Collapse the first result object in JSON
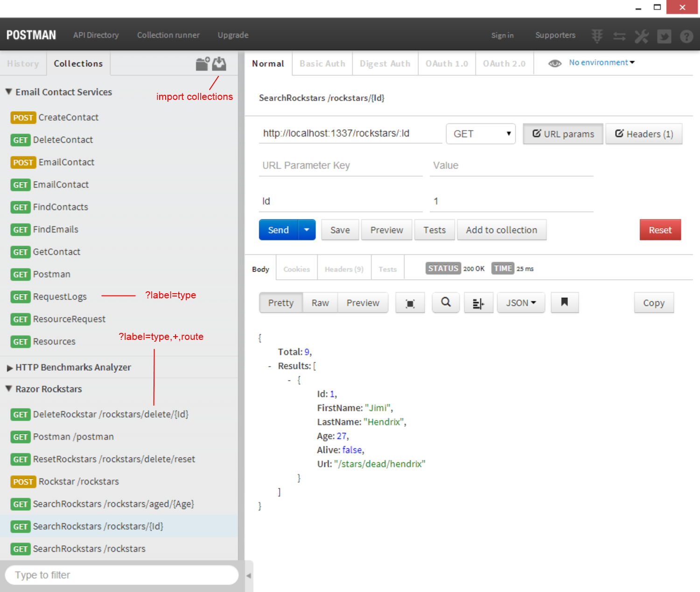 (x=289, y=381)
